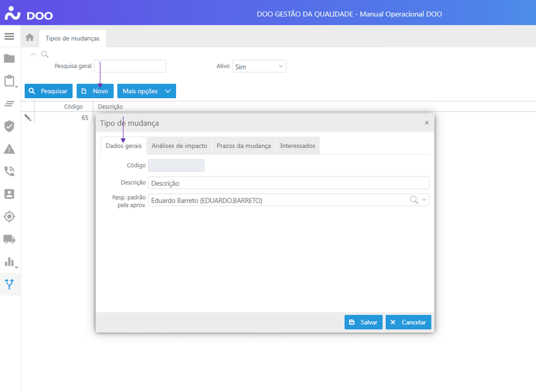Open the warning triangle sidebar icon
Viewport: 536px width, 392px height.
[9, 149]
